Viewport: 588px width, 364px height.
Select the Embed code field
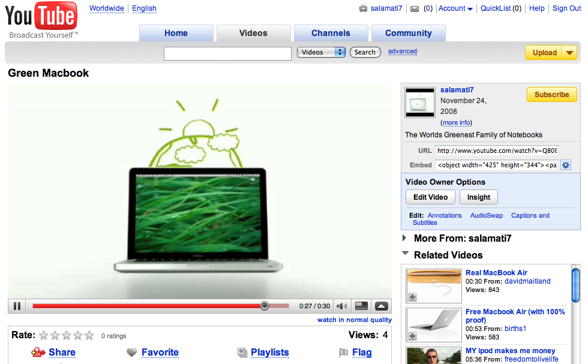[497, 165]
